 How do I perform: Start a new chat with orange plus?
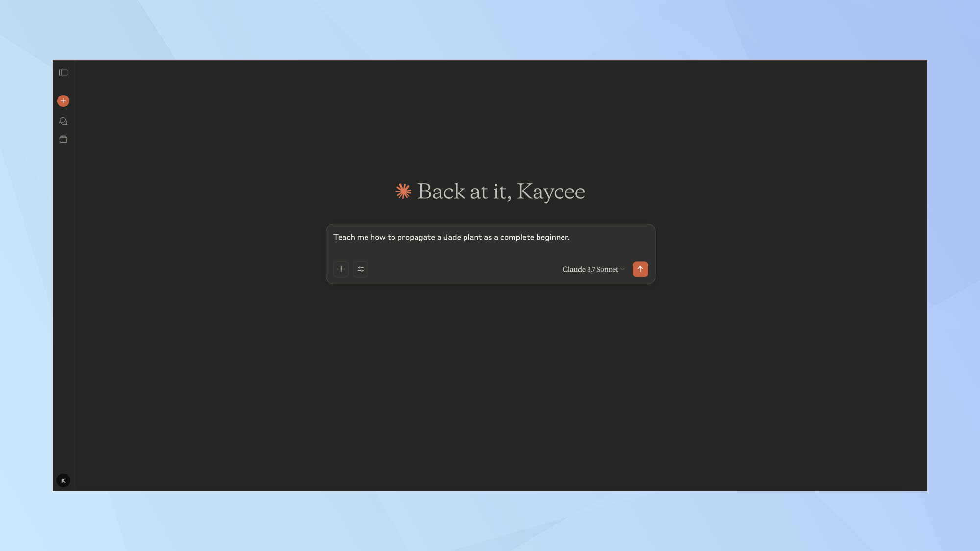[63, 101]
